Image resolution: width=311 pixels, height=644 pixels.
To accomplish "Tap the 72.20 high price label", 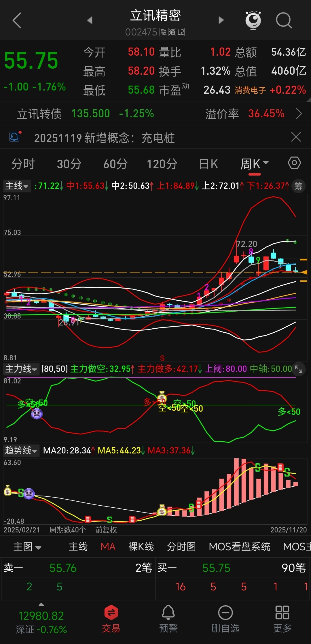I will [x=247, y=244].
